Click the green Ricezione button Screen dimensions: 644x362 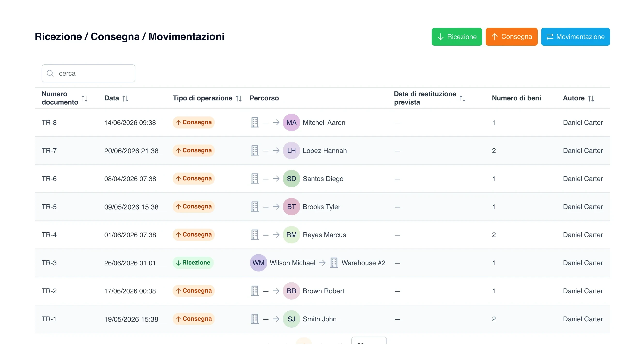(457, 37)
